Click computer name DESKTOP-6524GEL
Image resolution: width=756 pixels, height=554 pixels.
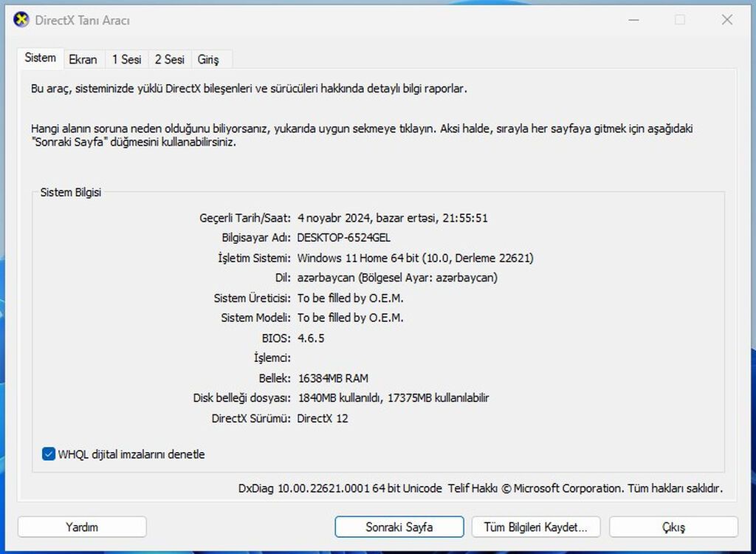coord(344,238)
